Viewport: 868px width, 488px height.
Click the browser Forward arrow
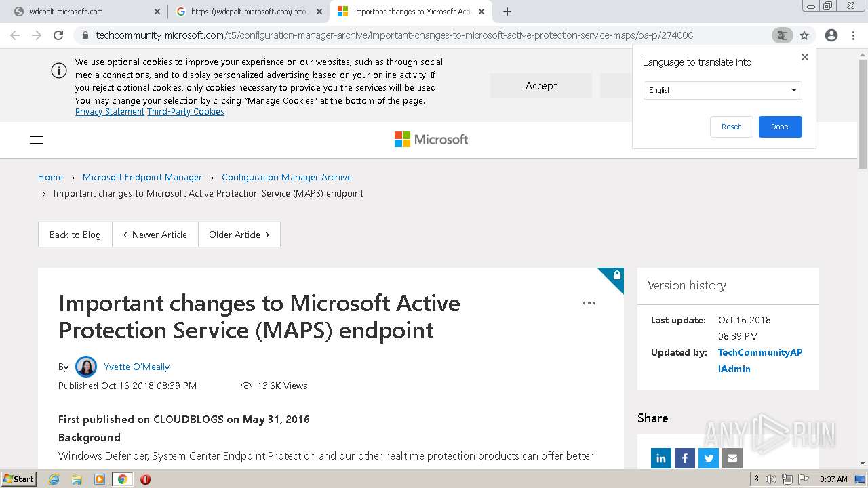coord(37,35)
